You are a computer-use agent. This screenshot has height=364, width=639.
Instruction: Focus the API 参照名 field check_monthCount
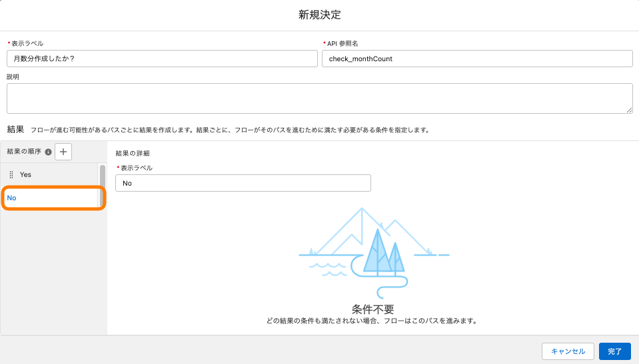click(477, 59)
